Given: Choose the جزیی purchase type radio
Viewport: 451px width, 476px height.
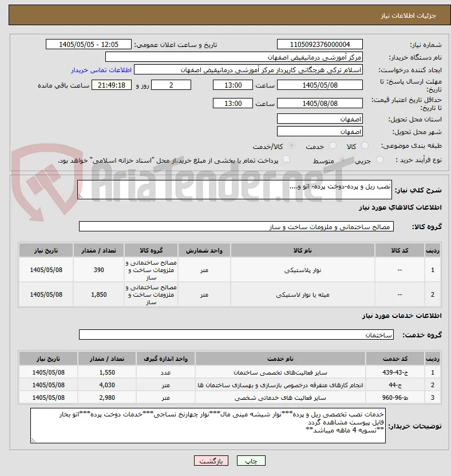Looking at the screenshot, I should pyautogui.click(x=379, y=160).
